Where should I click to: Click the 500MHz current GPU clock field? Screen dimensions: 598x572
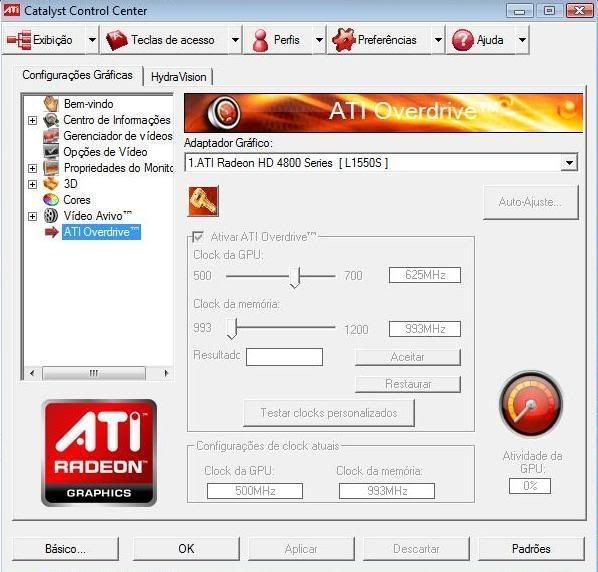[x=255, y=491]
